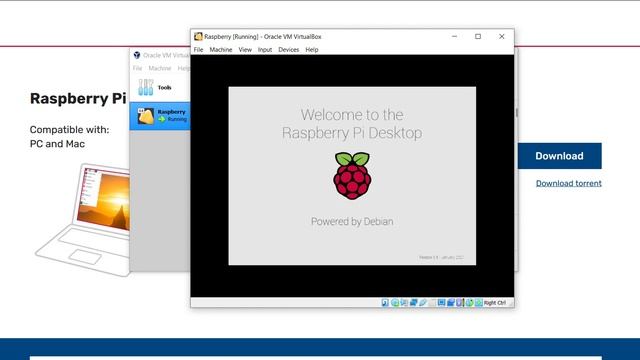640x360 pixels.
Task: Click the Raspberry Pi logo in VM
Action: click(x=352, y=176)
